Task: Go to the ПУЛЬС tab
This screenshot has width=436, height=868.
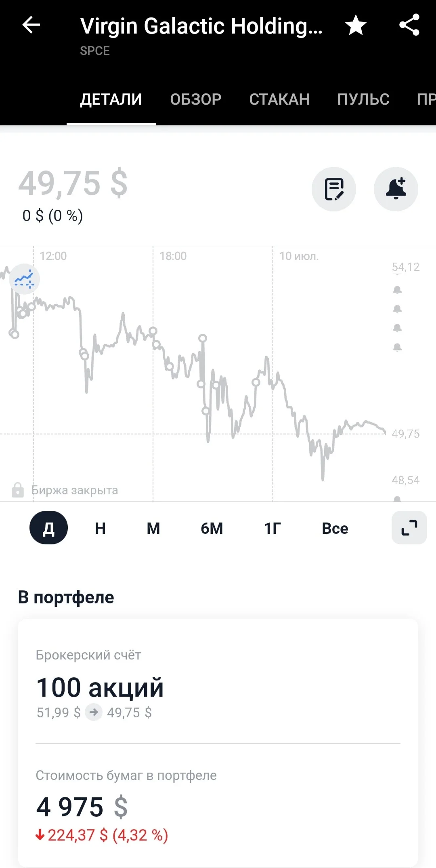Action: tap(363, 99)
